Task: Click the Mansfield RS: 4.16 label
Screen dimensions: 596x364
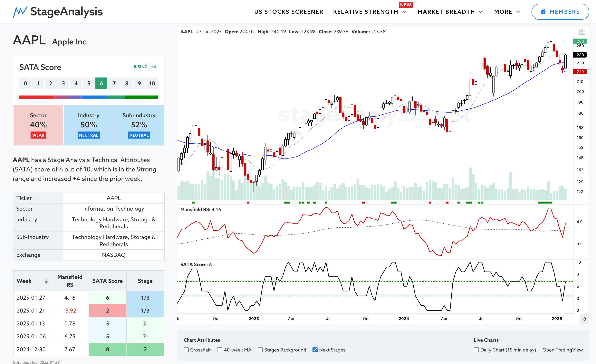Action: 200,209
